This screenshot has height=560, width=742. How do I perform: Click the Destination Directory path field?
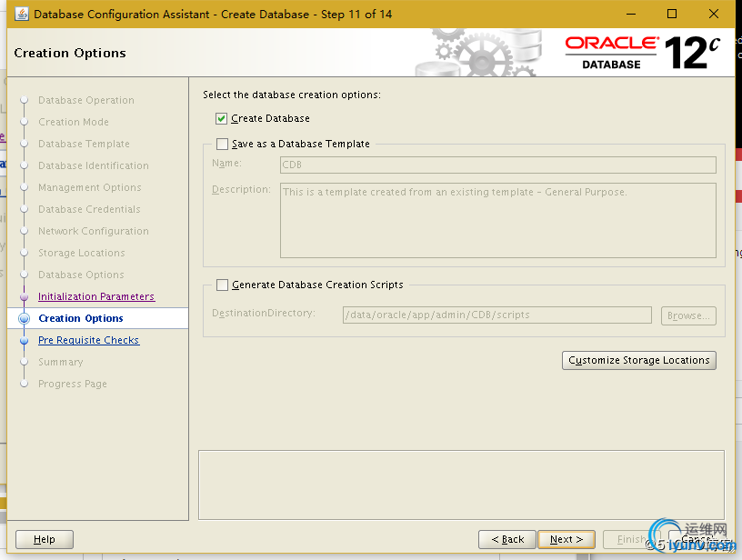tap(496, 315)
